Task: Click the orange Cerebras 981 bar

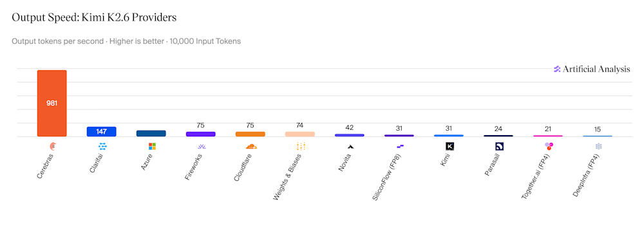Action: pos(52,104)
